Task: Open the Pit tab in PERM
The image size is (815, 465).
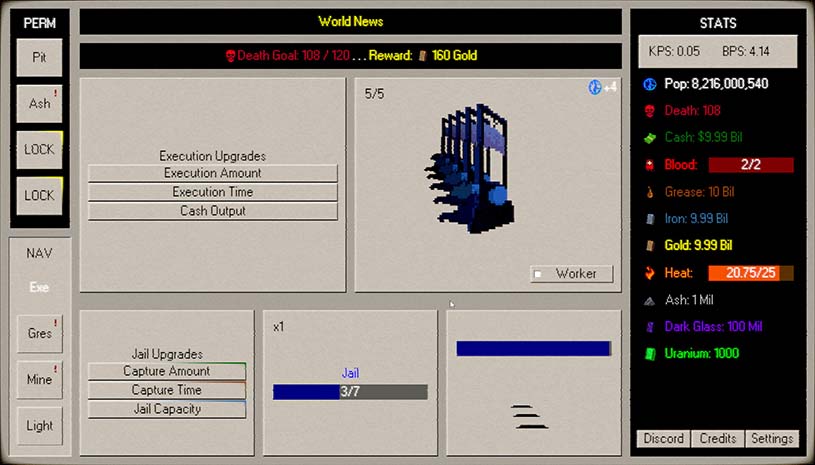Action: pyautogui.click(x=40, y=58)
